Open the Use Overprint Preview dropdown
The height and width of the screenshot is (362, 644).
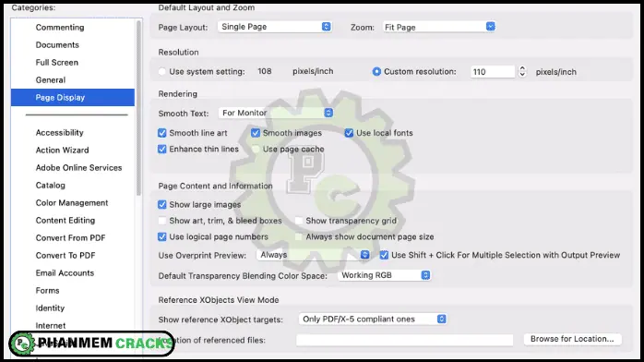click(x=313, y=255)
